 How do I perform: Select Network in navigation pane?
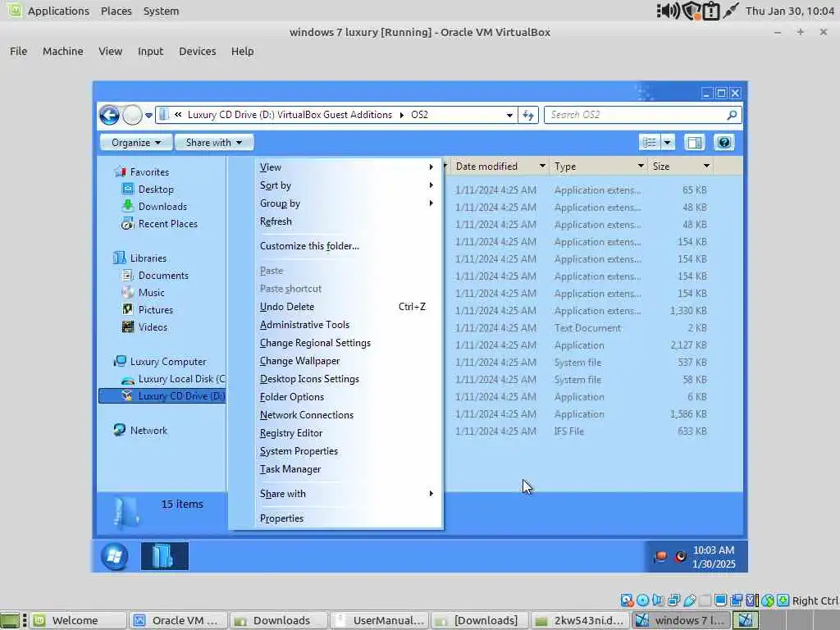pos(148,430)
